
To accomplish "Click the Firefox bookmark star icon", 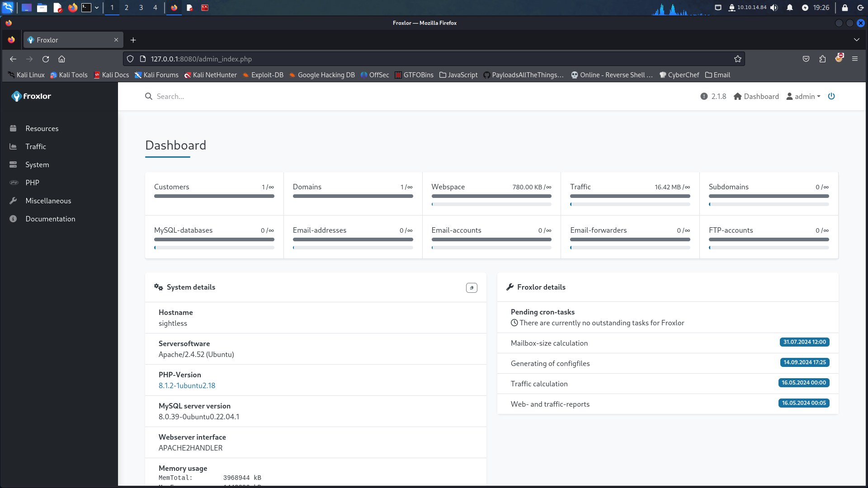I will click(x=737, y=59).
